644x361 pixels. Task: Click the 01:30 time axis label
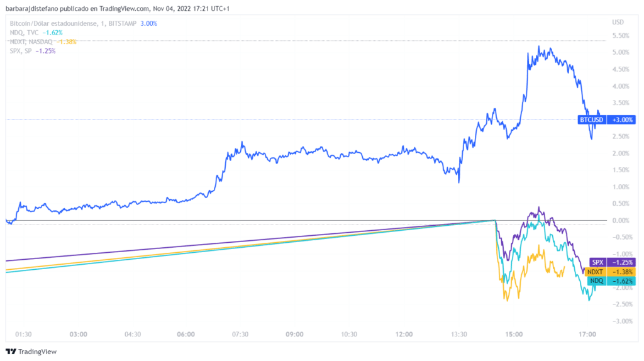click(23, 334)
